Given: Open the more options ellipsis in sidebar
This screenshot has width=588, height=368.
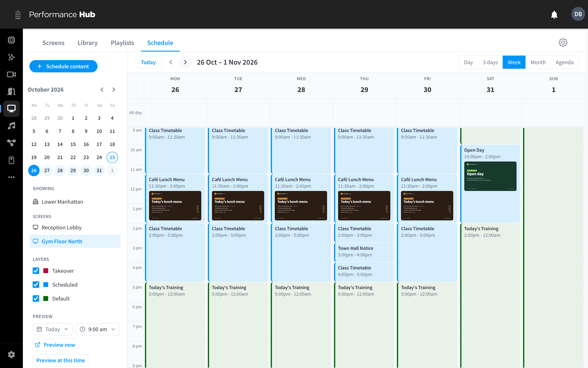Looking at the screenshot, I should click(x=11, y=177).
